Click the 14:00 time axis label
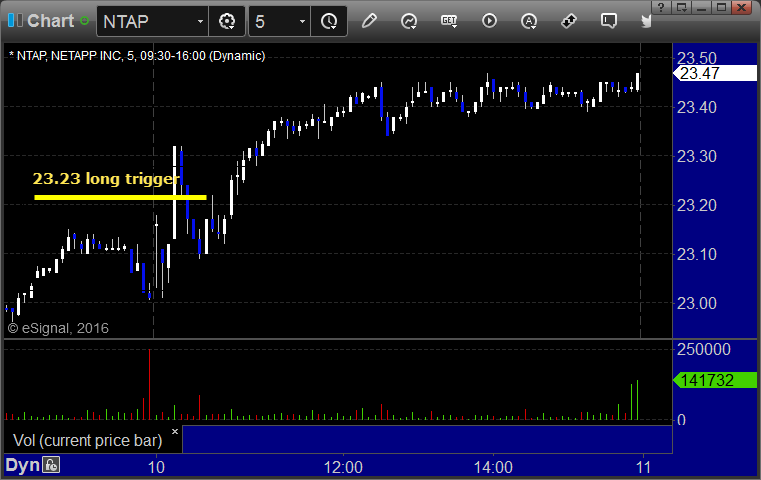Image resolution: width=761 pixels, height=480 pixels. point(493,467)
